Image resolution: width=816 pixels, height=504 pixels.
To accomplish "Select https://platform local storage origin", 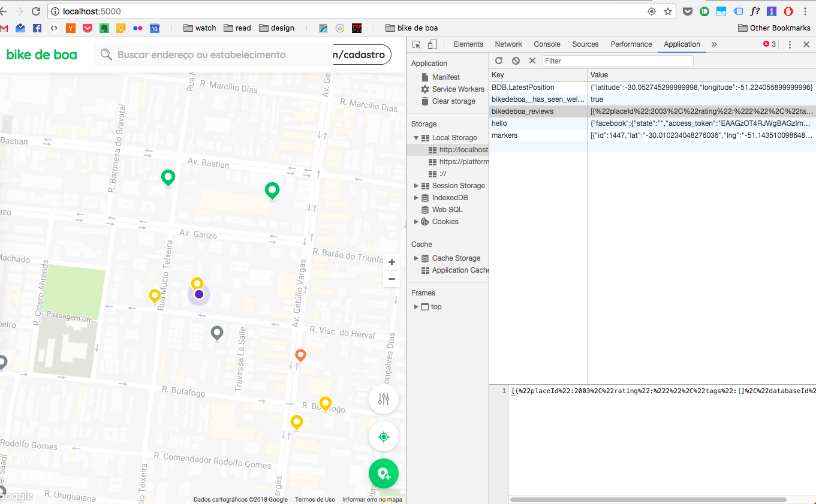I will click(x=458, y=162).
